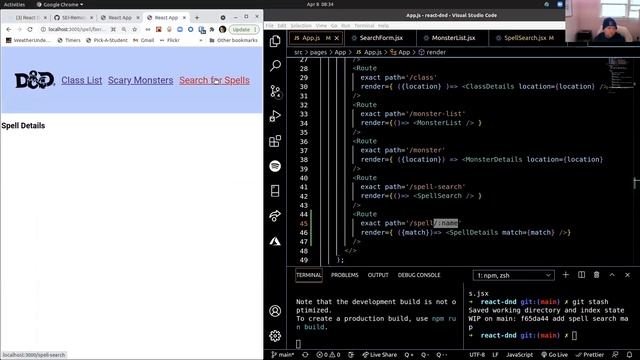Open the PROBLEMS panel tab
Screen dimensions: 640x360
pyautogui.click(x=344, y=275)
